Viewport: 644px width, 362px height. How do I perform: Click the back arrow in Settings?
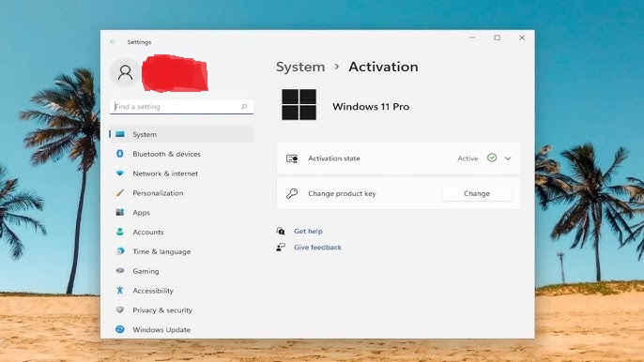113,42
